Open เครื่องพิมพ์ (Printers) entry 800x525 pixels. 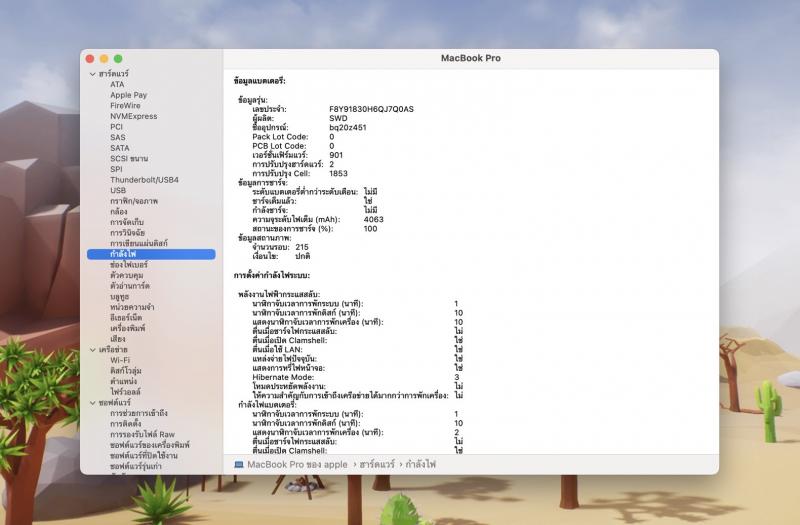128,328
